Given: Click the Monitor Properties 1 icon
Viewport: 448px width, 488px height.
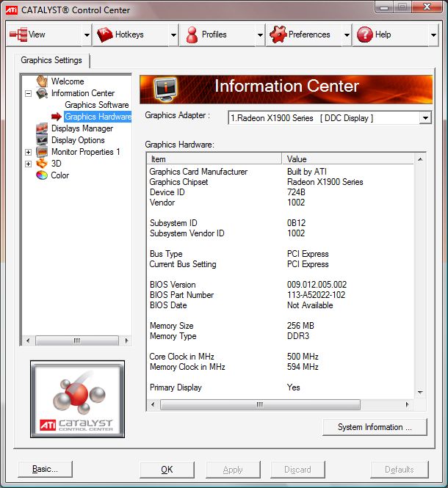Looking at the screenshot, I should tap(42, 152).
